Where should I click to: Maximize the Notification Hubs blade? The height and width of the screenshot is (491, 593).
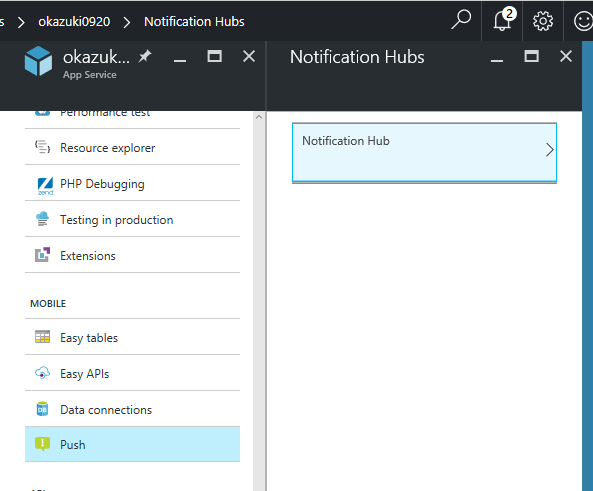click(531, 56)
